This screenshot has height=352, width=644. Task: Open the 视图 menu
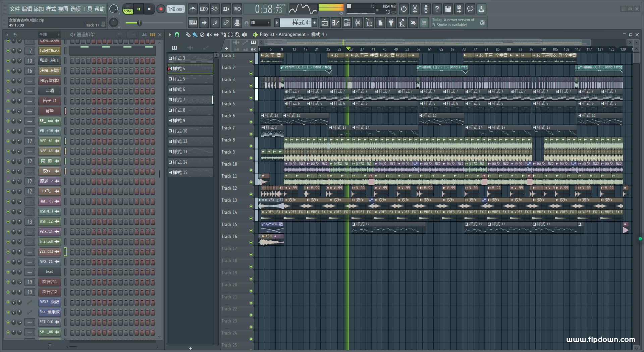pos(63,9)
